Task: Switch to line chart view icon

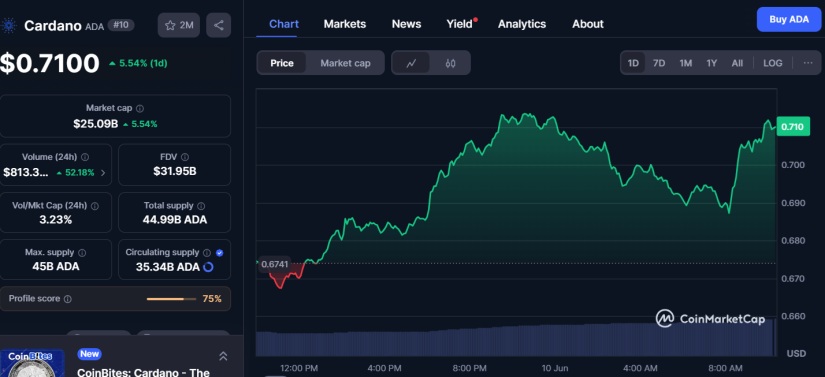Action: (411, 63)
